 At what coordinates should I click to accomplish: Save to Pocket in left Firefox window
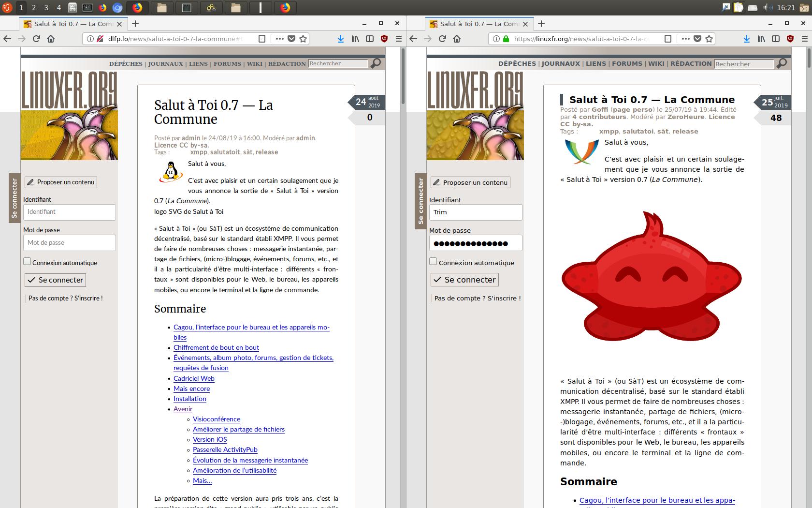(291, 39)
